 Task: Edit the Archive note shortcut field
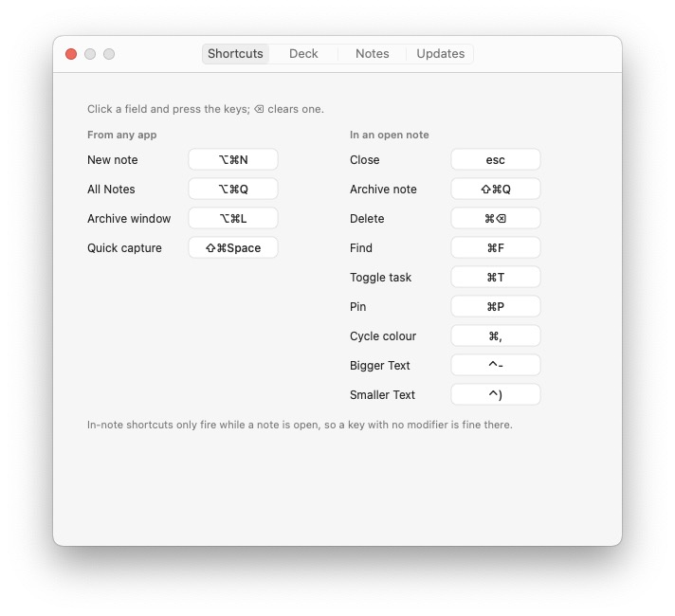point(496,189)
